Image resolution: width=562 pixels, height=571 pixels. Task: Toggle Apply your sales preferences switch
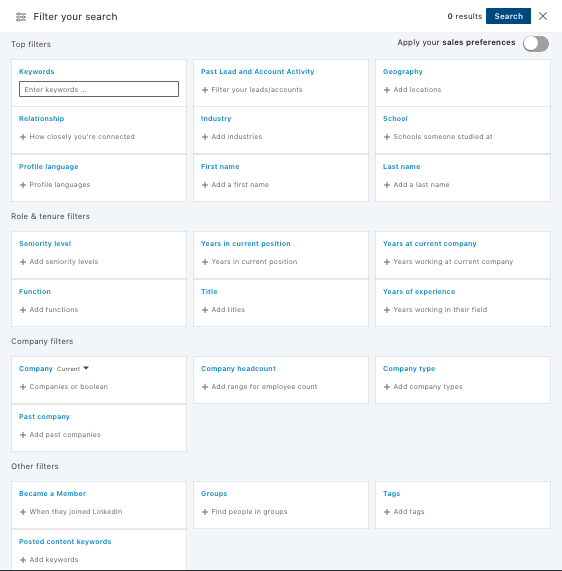pos(536,44)
